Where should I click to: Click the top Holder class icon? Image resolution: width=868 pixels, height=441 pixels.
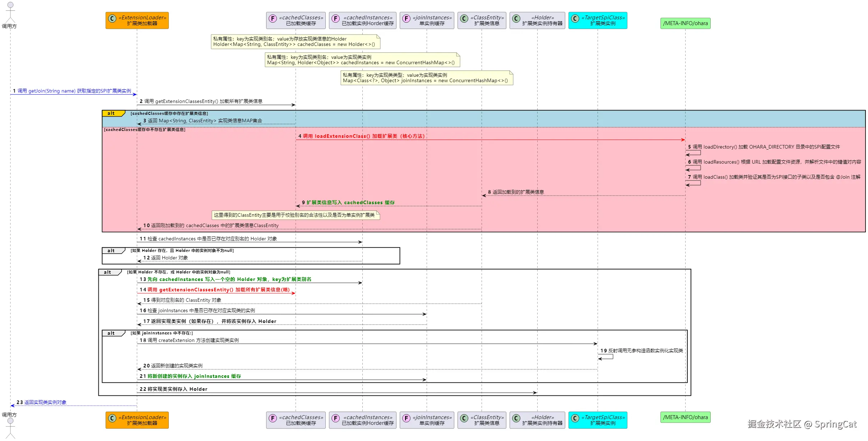pos(516,19)
